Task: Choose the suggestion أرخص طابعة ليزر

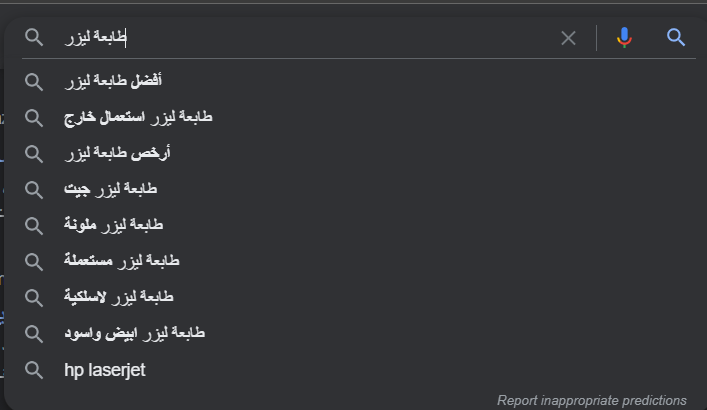Action: tap(117, 153)
